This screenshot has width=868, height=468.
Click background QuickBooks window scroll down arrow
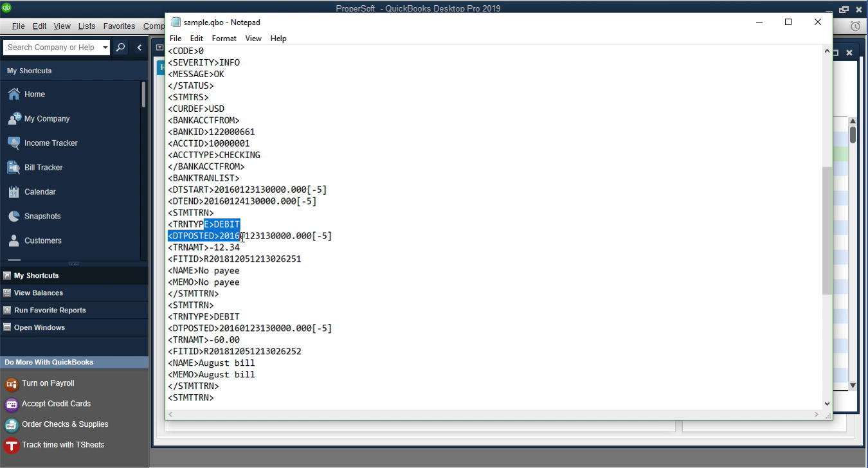pyautogui.click(x=853, y=386)
